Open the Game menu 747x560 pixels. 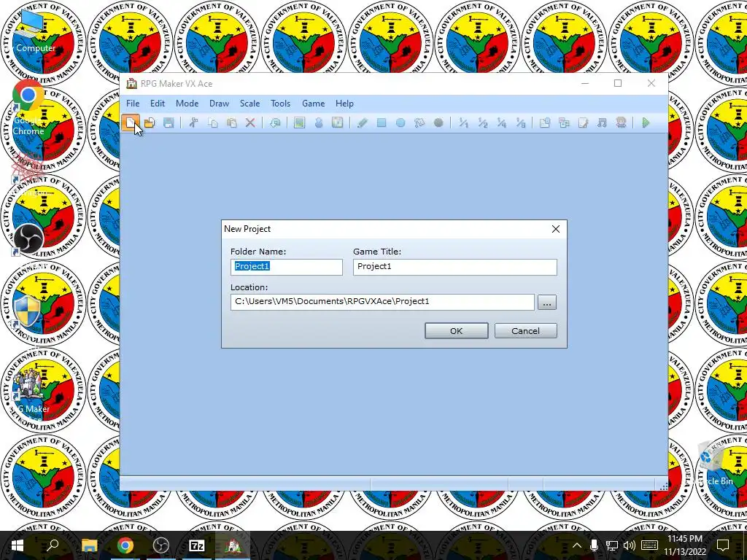point(313,104)
